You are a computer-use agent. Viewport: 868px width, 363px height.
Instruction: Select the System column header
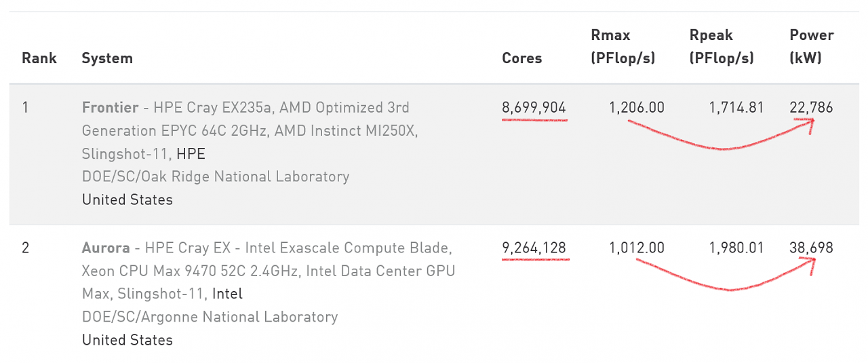click(x=107, y=58)
